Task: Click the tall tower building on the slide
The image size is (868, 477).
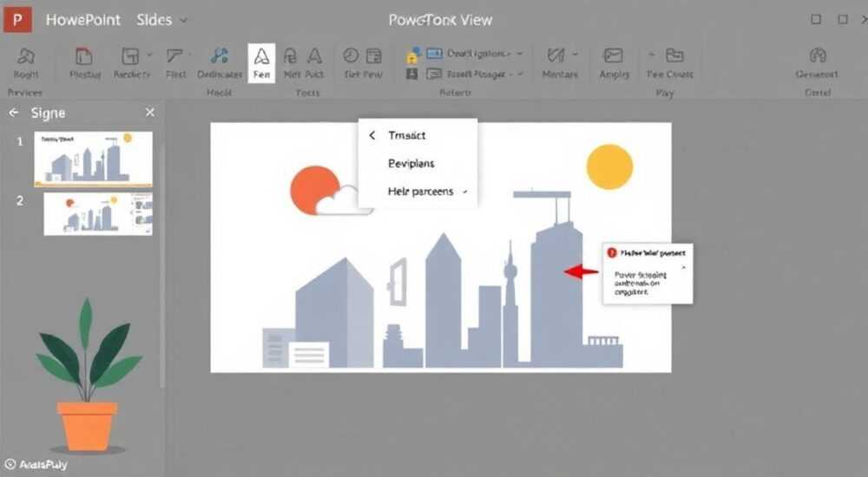Action: pos(556,293)
